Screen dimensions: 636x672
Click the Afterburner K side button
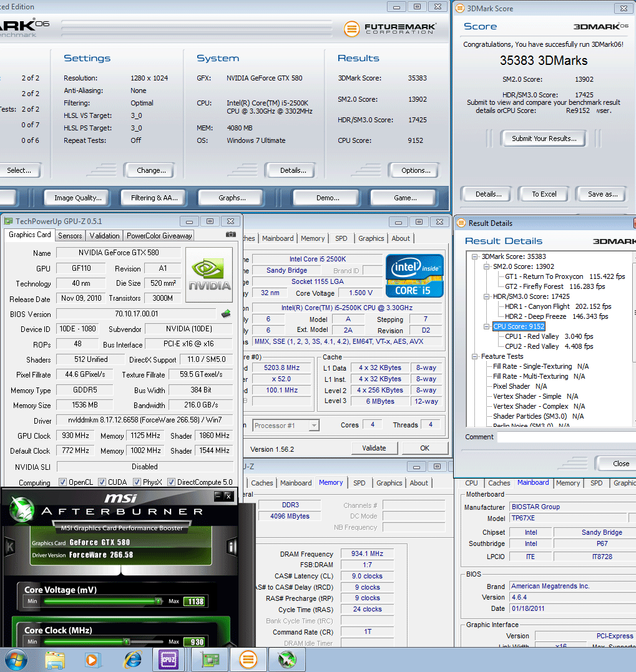(x=9, y=547)
